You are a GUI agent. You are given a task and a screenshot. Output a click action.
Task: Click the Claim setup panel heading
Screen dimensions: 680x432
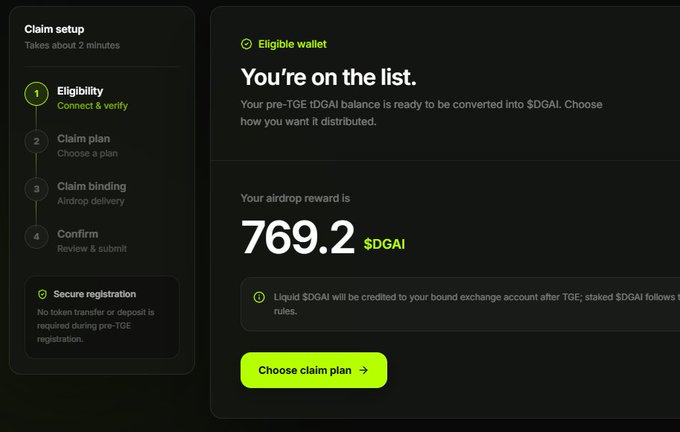(x=54, y=29)
